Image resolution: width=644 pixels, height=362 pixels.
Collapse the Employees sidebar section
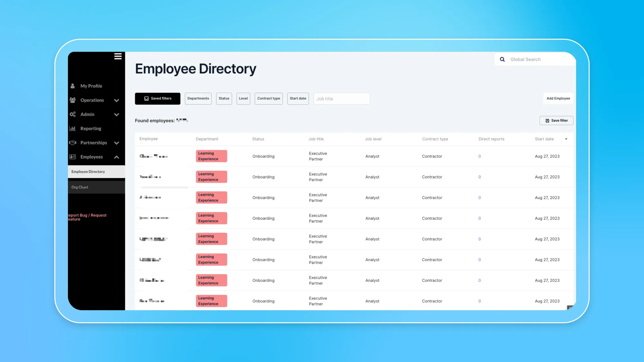click(x=117, y=157)
